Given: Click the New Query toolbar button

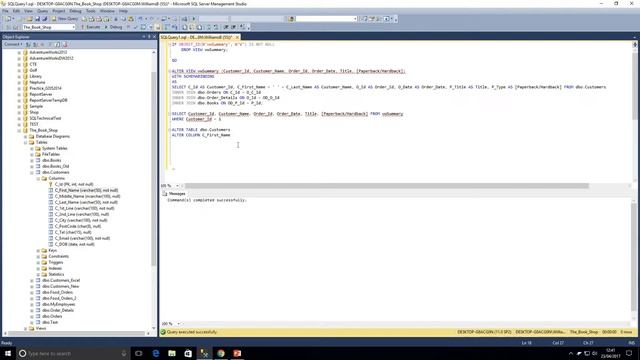Looking at the screenshot, I should tap(64, 19).
